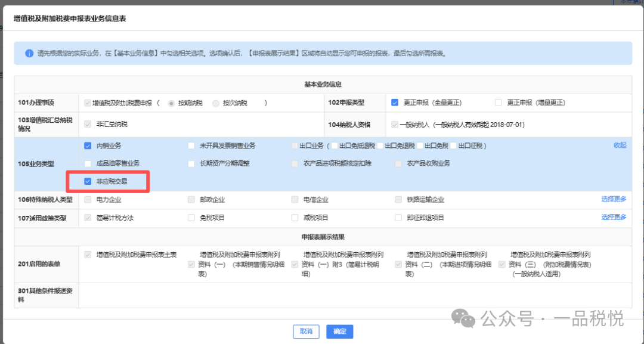Check the 出口免退税 checkbox

(x=380, y=145)
